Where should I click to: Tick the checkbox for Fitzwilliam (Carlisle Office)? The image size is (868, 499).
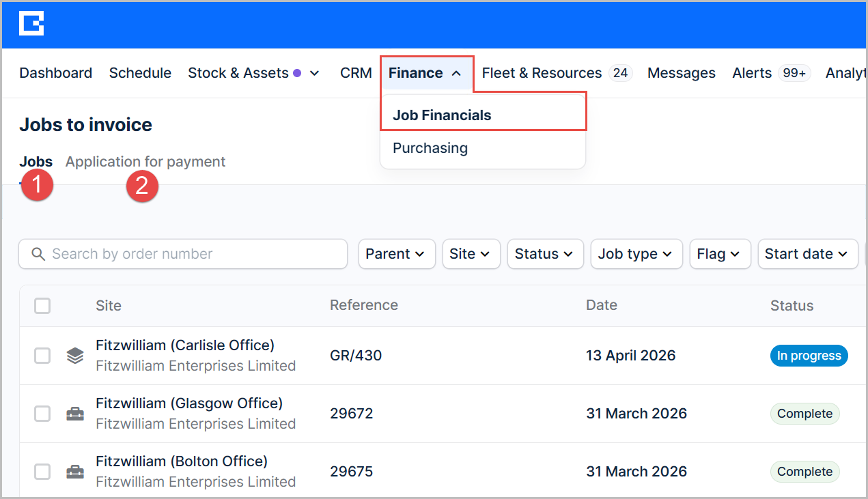coord(42,356)
